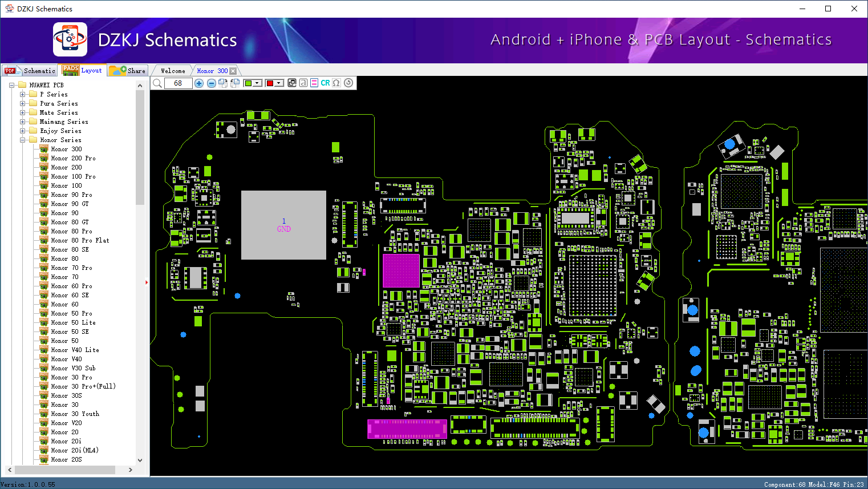Open the red color dropdown arrow
Screen dimensions: 868x489
279,83
